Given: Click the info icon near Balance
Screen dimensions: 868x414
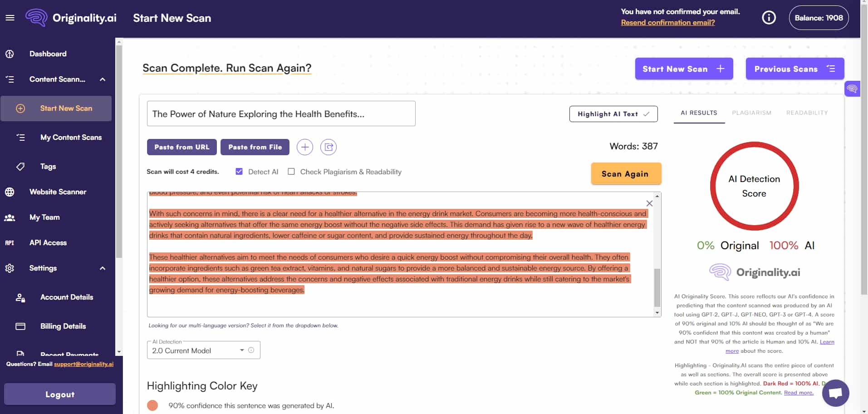Looking at the screenshot, I should click(769, 17).
